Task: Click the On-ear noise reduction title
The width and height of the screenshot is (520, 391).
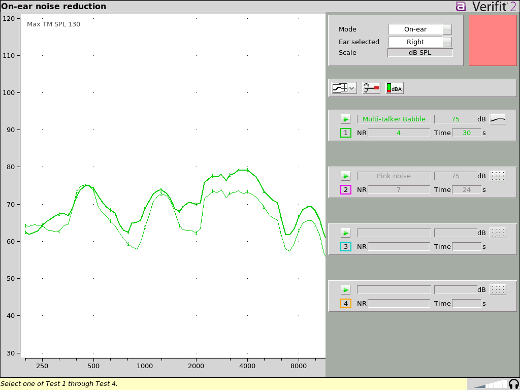Action: click(x=53, y=6)
